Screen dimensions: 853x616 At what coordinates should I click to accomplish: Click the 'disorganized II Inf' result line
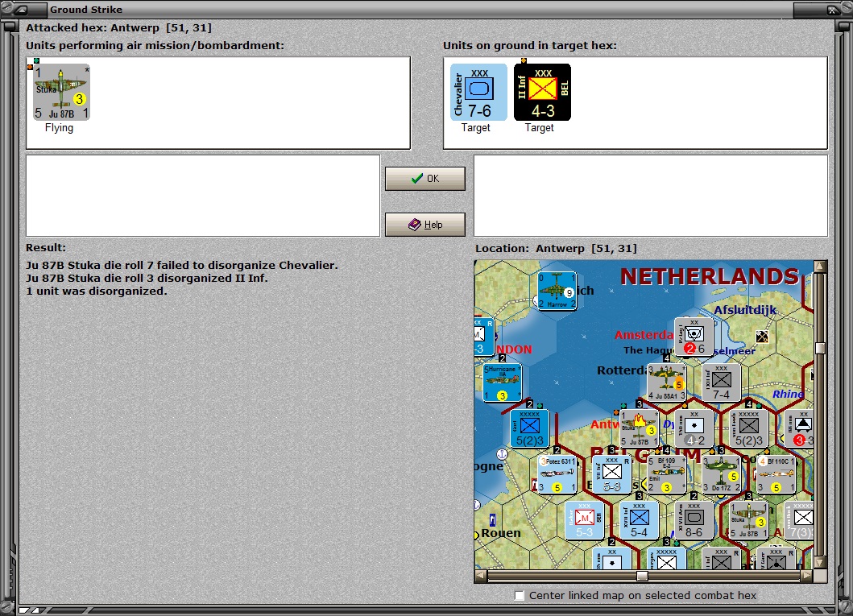coord(147,278)
